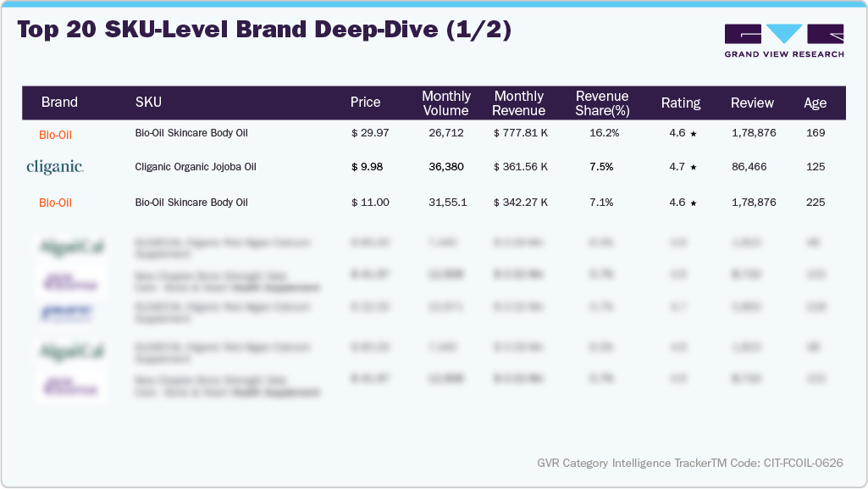The width and height of the screenshot is (868, 489).
Task: Click the $ 9.98 price cell
Action: [x=367, y=167]
